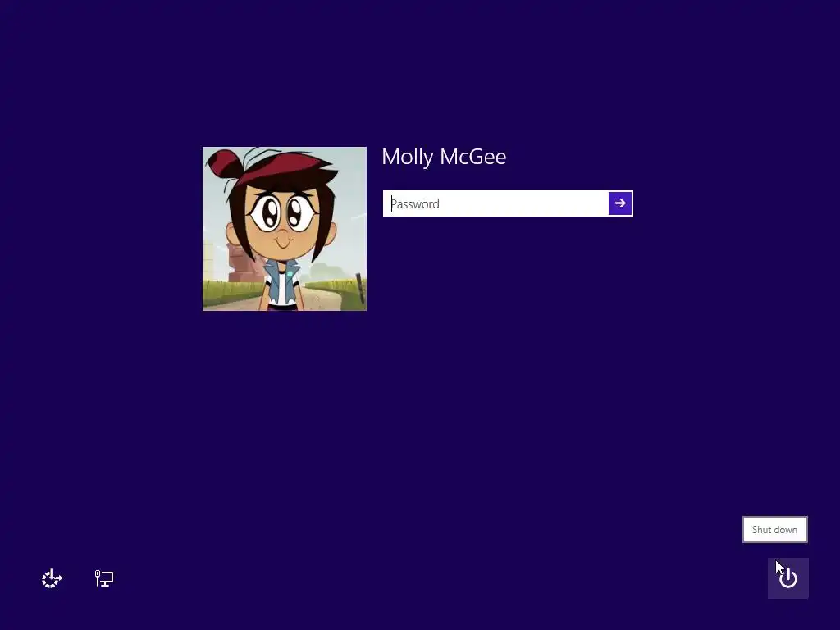Image resolution: width=840 pixels, height=630 pixels.
Task: Click the Molly McGee user name
Action: point(444,157)
